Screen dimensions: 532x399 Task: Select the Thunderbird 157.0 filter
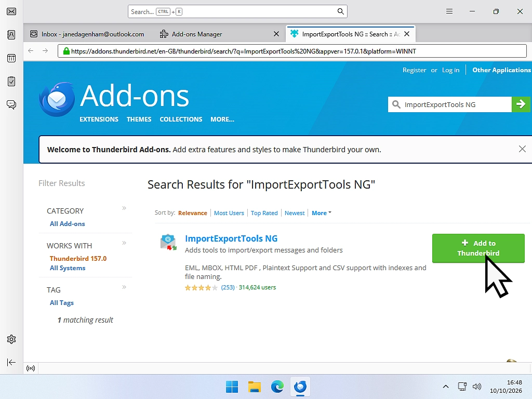pyautogui.click(x=78, y=259)
